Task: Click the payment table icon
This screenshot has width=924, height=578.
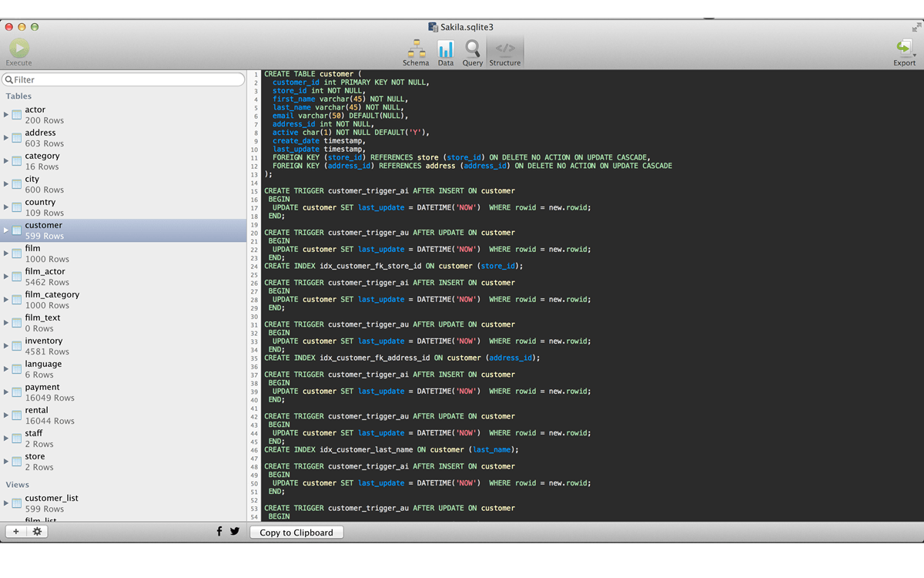Action: (x=17, y=392)
